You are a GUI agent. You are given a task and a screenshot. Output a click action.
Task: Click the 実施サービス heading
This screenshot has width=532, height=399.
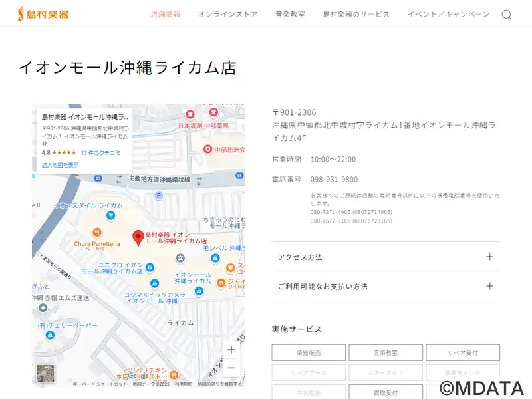(x=297, y=329)
